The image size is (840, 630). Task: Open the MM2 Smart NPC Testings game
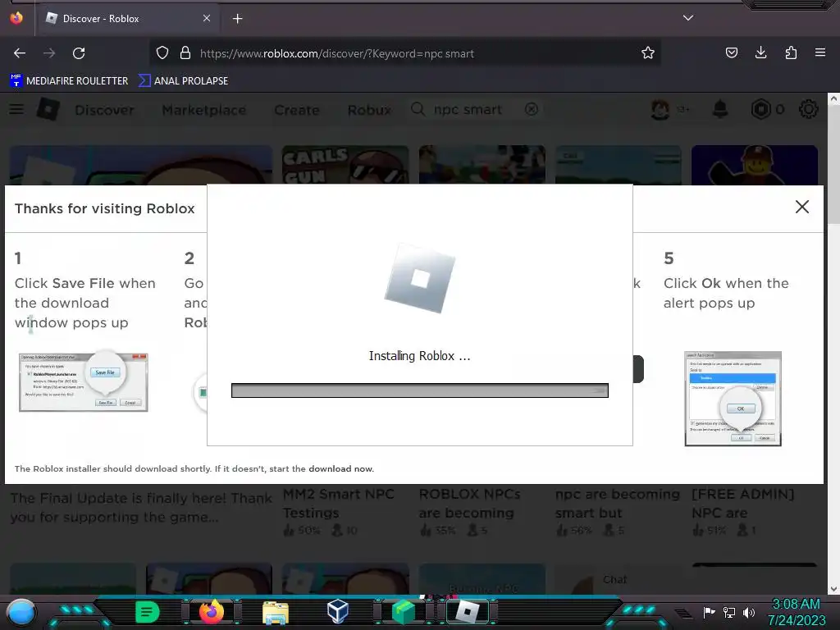339,503
